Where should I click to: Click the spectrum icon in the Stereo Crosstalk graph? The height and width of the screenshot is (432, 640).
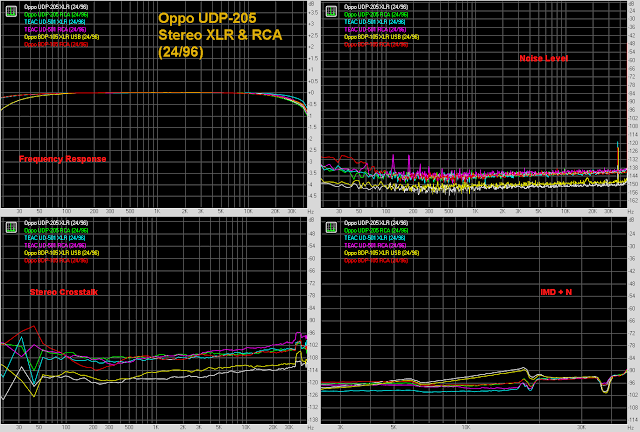point(11,227)
